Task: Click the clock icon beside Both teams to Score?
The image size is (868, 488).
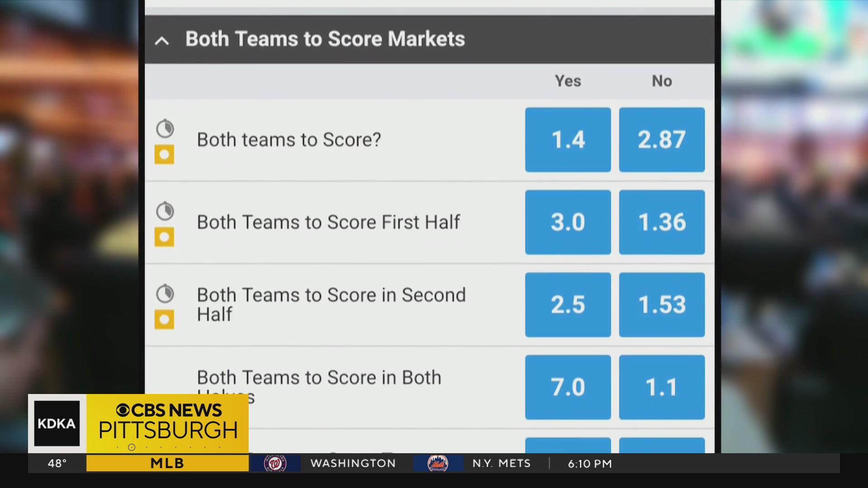Action: pos(165,129)
